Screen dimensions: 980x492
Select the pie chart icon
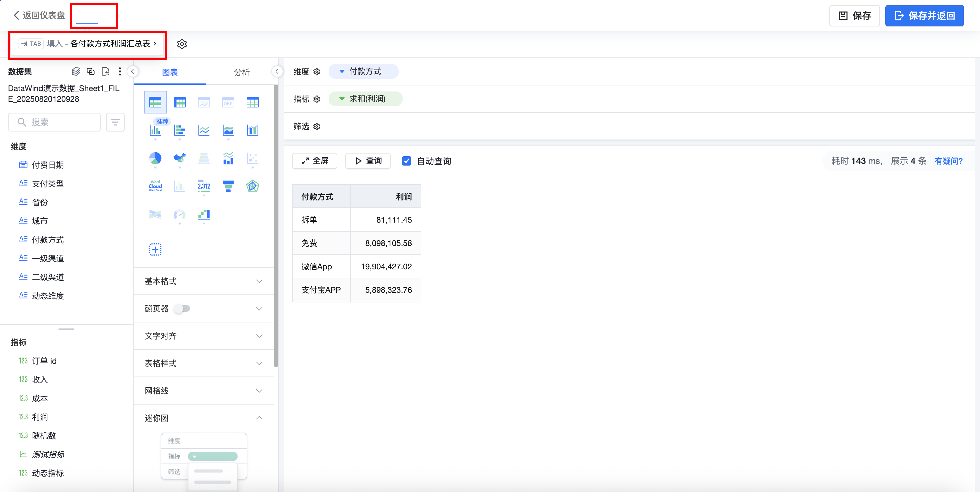[x=155, y=158]
